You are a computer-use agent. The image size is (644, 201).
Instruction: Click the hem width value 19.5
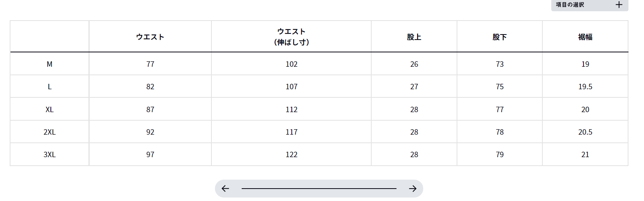pos(585,87)
